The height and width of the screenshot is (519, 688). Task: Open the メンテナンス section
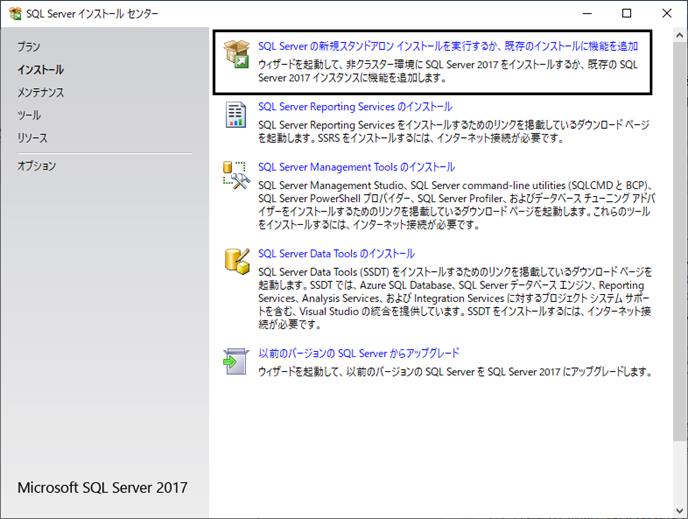(40, 92)
